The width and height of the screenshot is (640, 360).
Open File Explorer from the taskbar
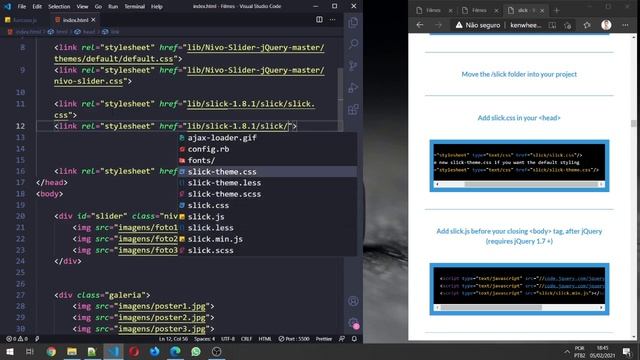pyautogui.click(x=72, y=351)
